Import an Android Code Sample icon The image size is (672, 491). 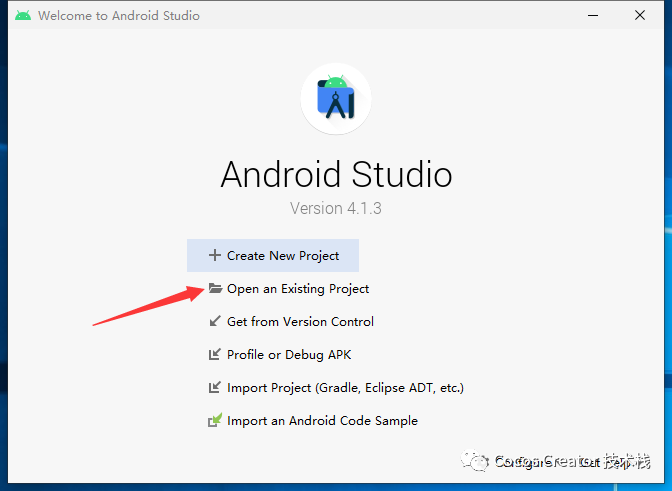[x=215, y=420]
